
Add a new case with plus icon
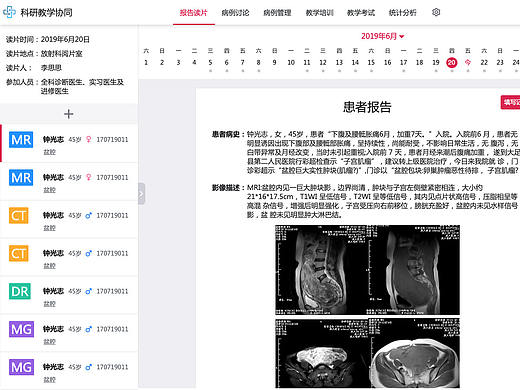point(69,114)
